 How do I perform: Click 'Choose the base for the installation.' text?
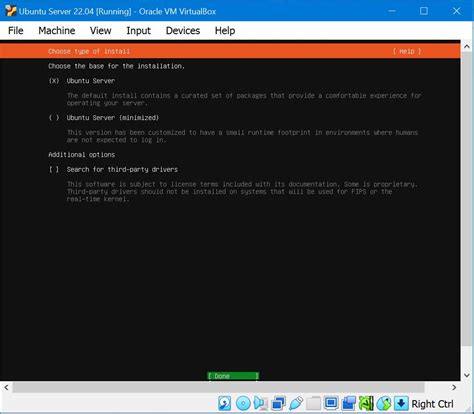[116, 66]
